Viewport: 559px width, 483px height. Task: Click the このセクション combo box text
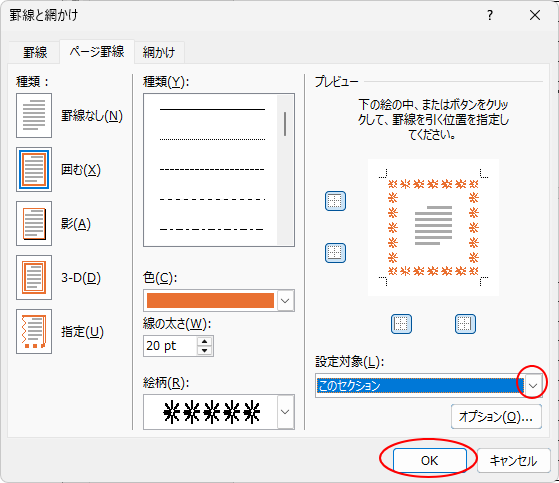420,386
